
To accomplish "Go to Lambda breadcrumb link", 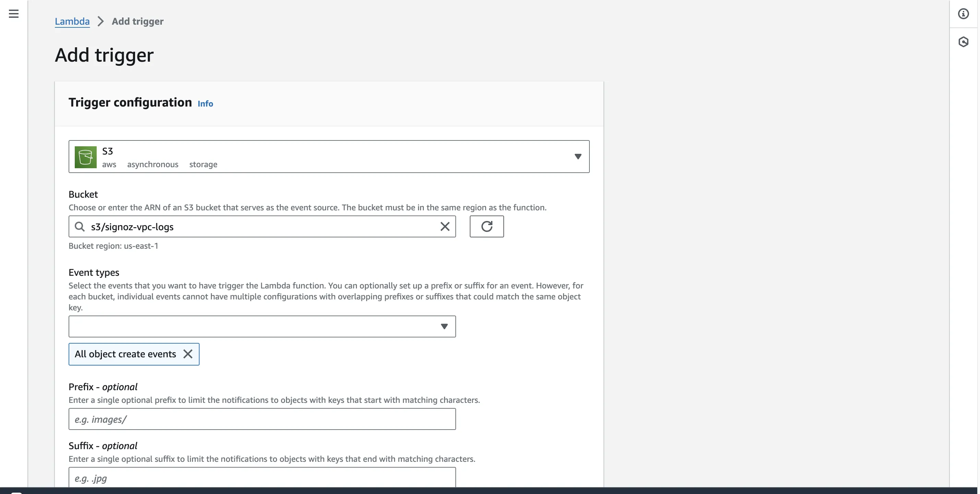I will click(72, 21).
